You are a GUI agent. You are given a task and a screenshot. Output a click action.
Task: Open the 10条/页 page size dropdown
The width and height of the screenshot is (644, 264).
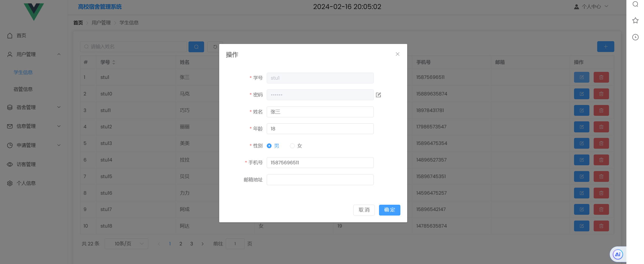(x=126, y=244)
